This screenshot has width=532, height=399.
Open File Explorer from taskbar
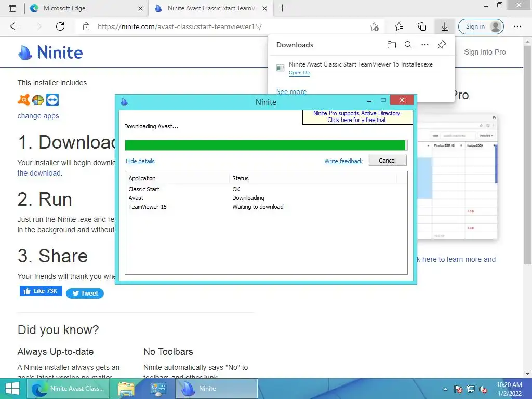pyautogui.click(x=126, y=389)
